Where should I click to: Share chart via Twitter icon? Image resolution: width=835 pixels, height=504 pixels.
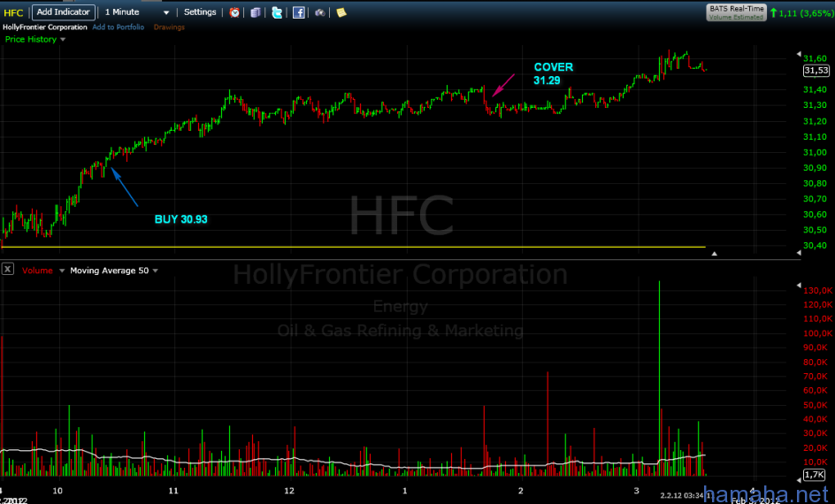click(277, 12)
